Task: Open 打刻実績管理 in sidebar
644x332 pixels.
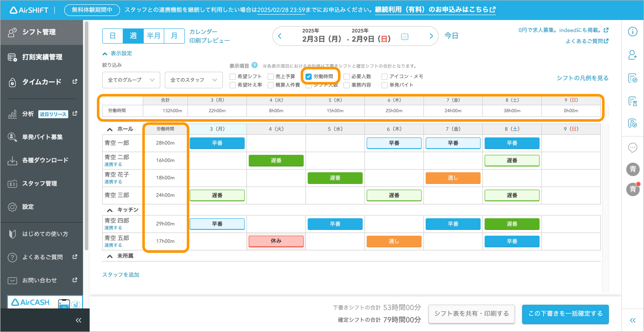Action: click(x=41, y=57)
